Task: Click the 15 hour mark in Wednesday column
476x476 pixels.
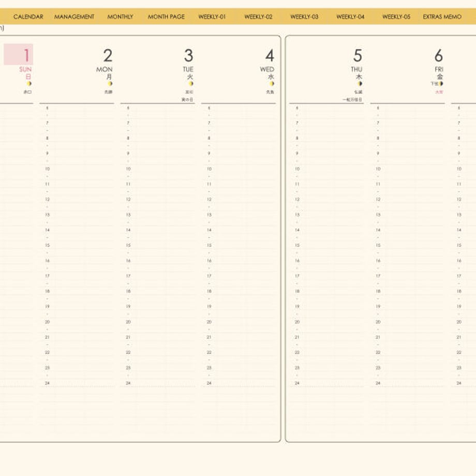Action: pyautogui.click(x=209, y=245)
